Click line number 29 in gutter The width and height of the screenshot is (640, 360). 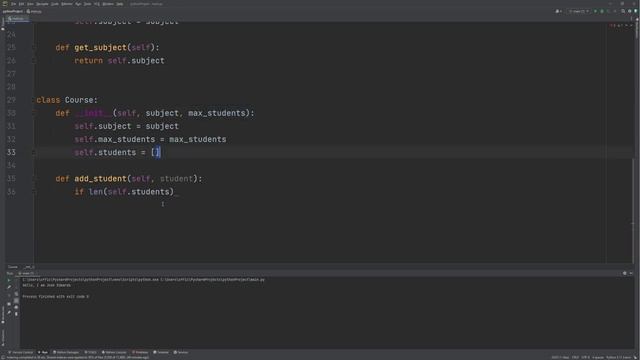(x=11, y=100)
